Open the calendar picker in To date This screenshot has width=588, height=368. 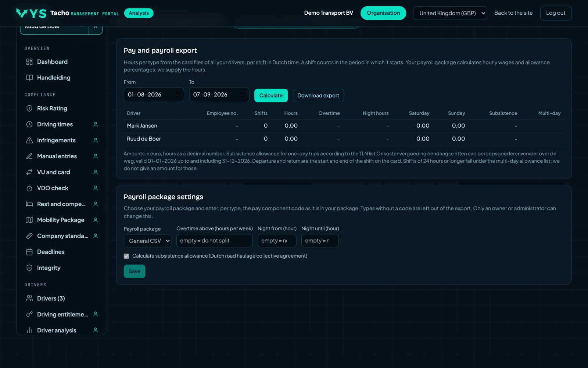coord(242,95)
